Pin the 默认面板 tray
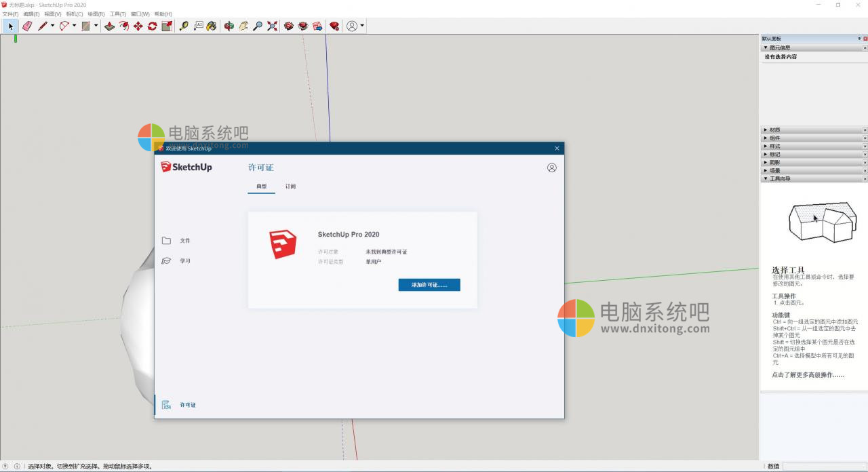868x472 pixels. 859,39
